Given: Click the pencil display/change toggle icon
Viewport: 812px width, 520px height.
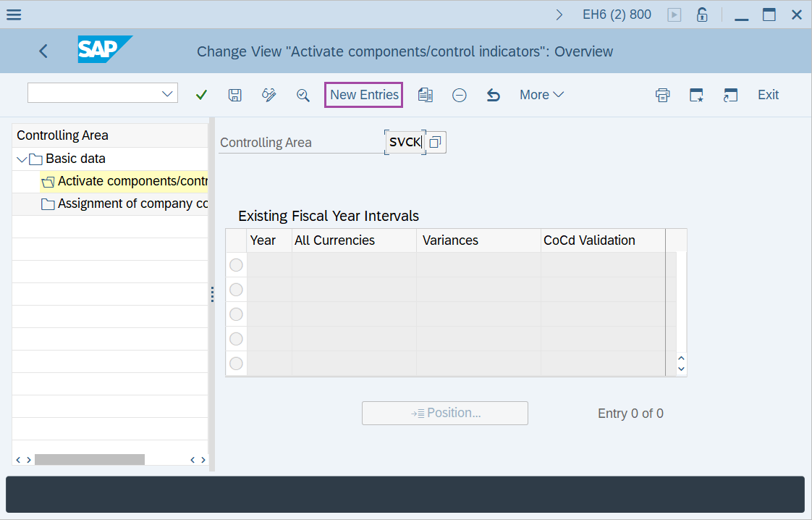Looking at the screenshot, I should click(x=269, y=95).
